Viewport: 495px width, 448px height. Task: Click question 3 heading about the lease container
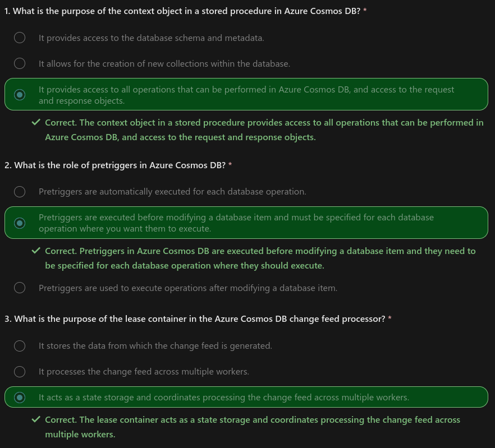tap(195, 319)
